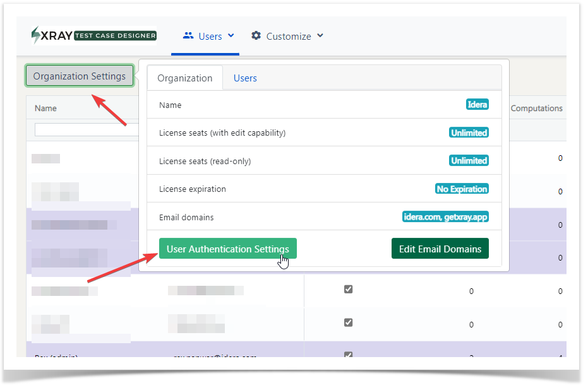Click the No Expiration badge
588x388 pixels.
click(x=462, y=189)
